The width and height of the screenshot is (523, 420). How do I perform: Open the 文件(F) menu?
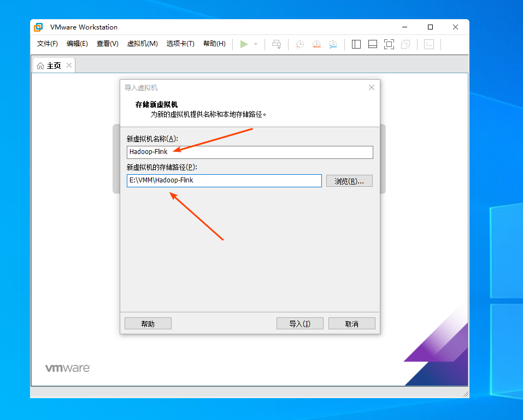click(x=48, y=44)
